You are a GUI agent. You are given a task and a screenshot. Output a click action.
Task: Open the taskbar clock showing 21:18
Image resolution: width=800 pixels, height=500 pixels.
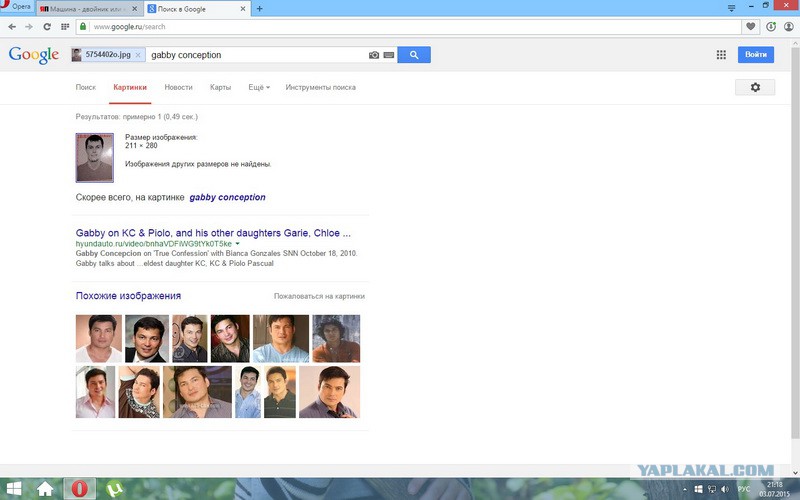coord(774,489)
